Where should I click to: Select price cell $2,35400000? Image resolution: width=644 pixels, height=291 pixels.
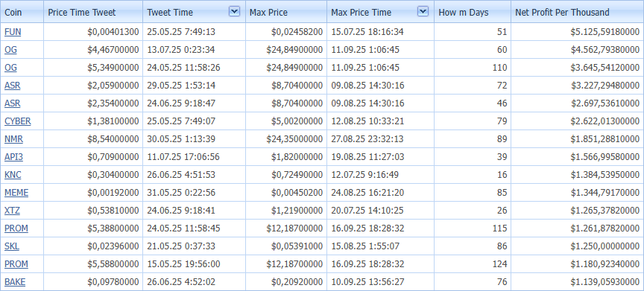pos(93,103)
